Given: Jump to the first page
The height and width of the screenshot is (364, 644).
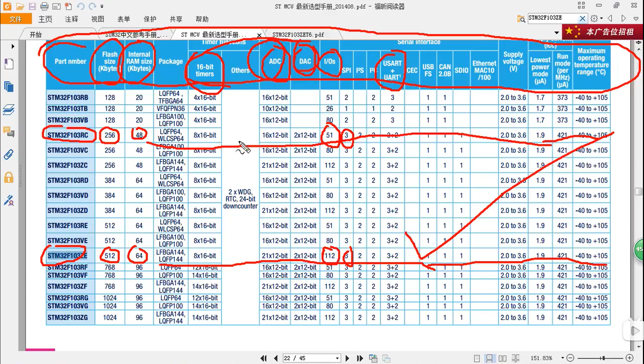Looking at the screenshot, I should 263,358.
